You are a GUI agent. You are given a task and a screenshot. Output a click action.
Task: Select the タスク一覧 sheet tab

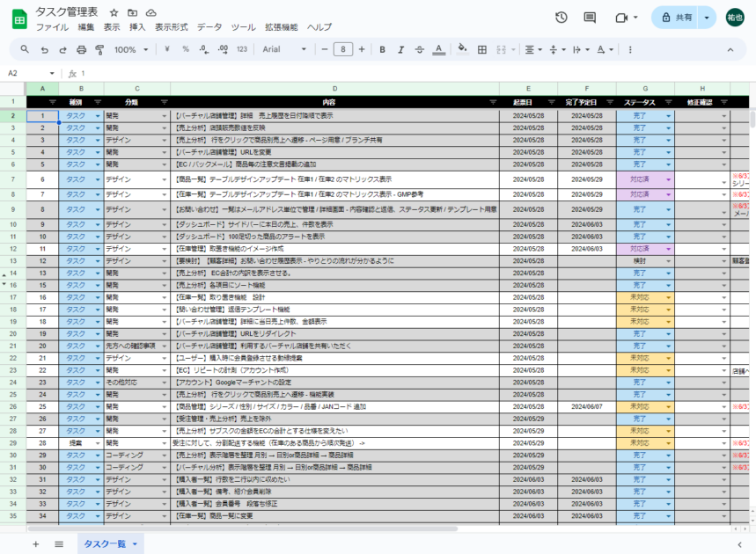click(x=105, y=544)
